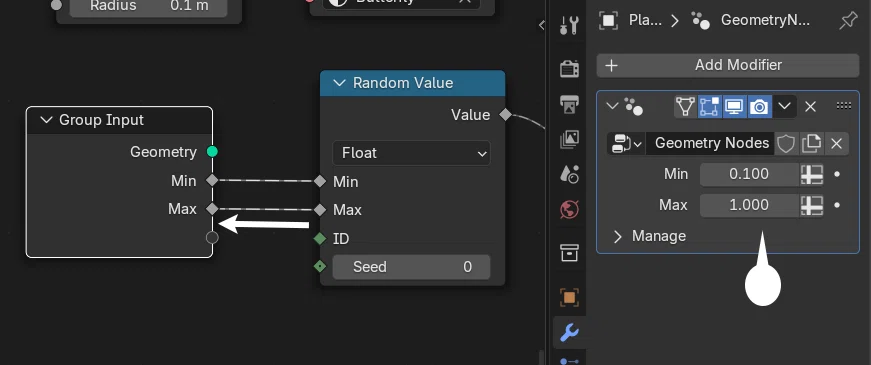This screenshot has height=365, width=871.
Task: Click the Min output socket on Group Input
Action: (x=212, y=180)
